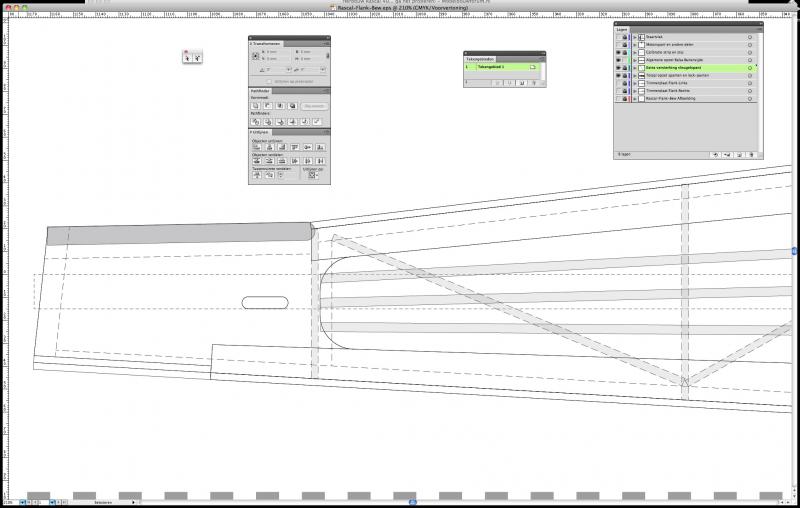This screenshot has height=508, width=800.
Task: Expand the Timmerplaat Flank Links layer
Action: pyautogui.click(x=635, y=83)
